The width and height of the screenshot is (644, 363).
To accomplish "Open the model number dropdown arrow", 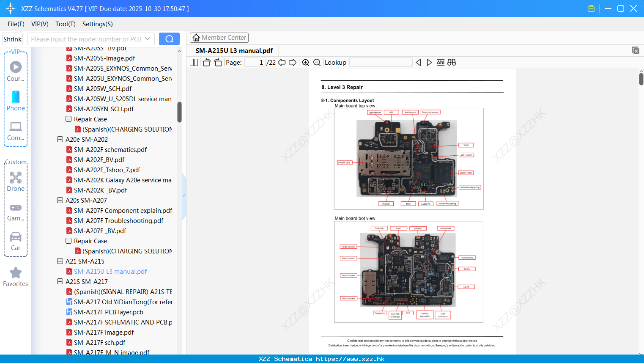I will point(148,39).
